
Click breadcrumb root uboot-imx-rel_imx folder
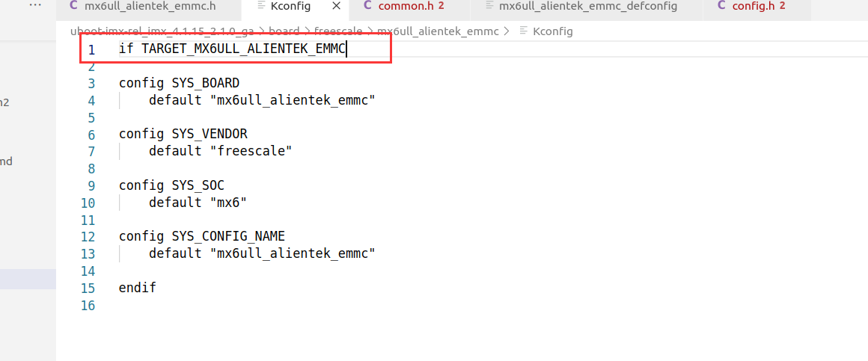pyautogui.click(x=162, y=31)
